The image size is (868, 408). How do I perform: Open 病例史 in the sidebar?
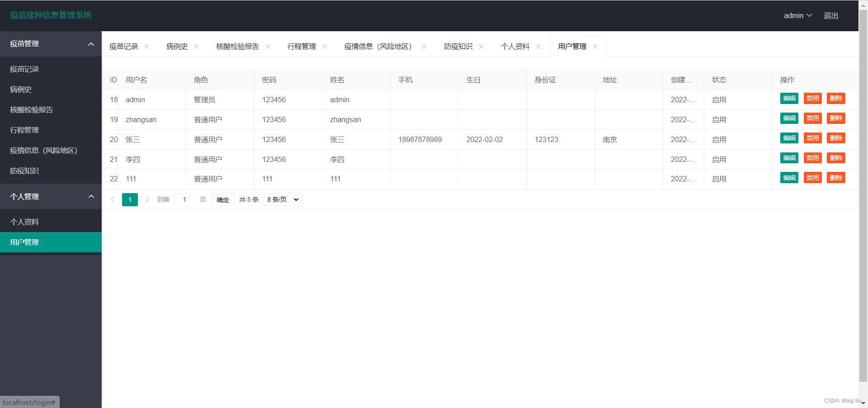click(51, 90)
